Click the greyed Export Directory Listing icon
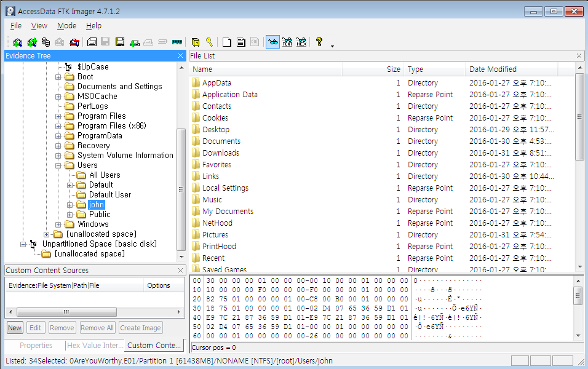The image size is (588, 369). point(255,42)
